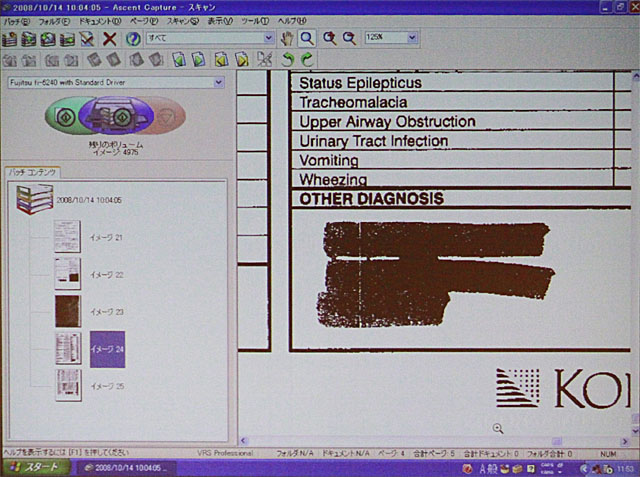Click the ページ: 4 status bar entry
Screen dimensions: 640x477
(x=391, y=453)
